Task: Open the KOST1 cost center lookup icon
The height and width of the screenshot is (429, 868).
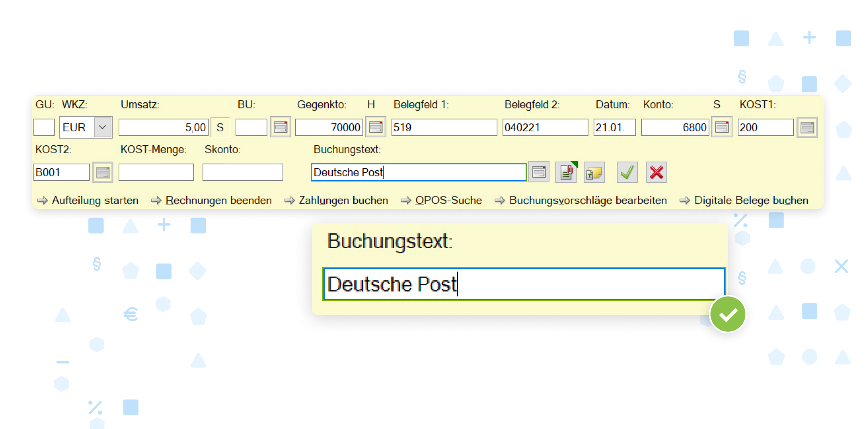Action: pos(807,127)
